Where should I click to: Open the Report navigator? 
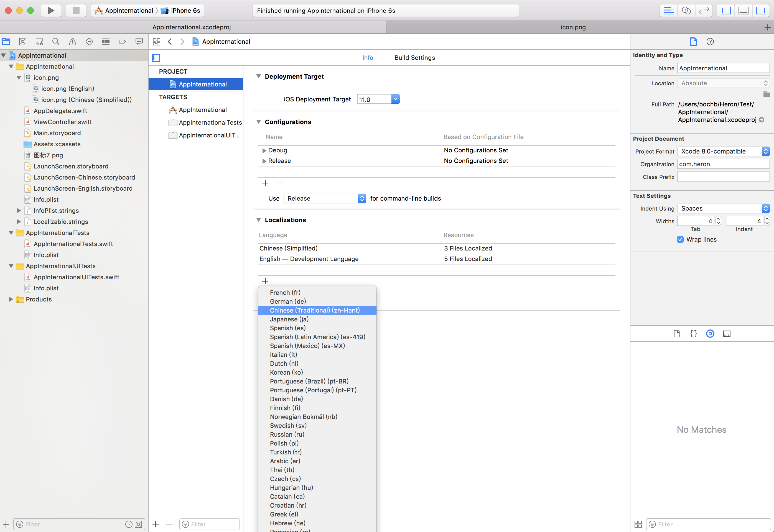(139, 42)
